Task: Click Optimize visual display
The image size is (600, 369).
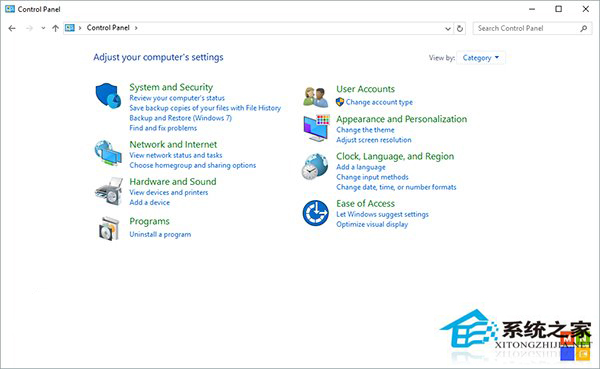Action: (x=372, y=224)
